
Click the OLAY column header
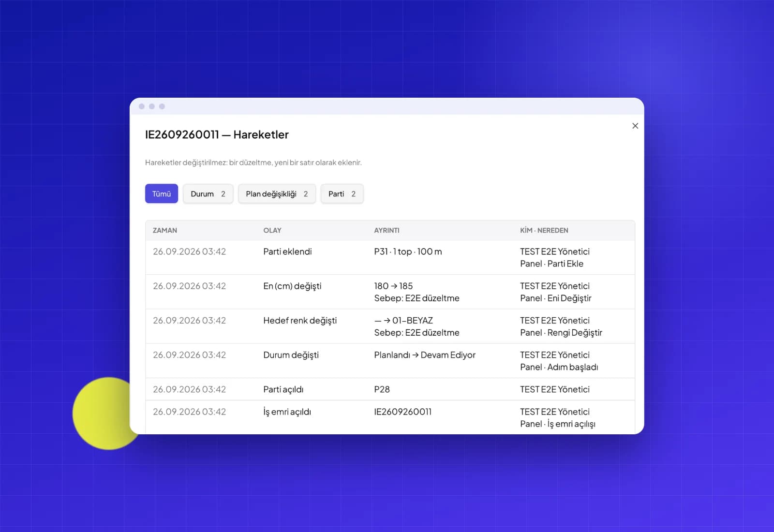[272, 230]
